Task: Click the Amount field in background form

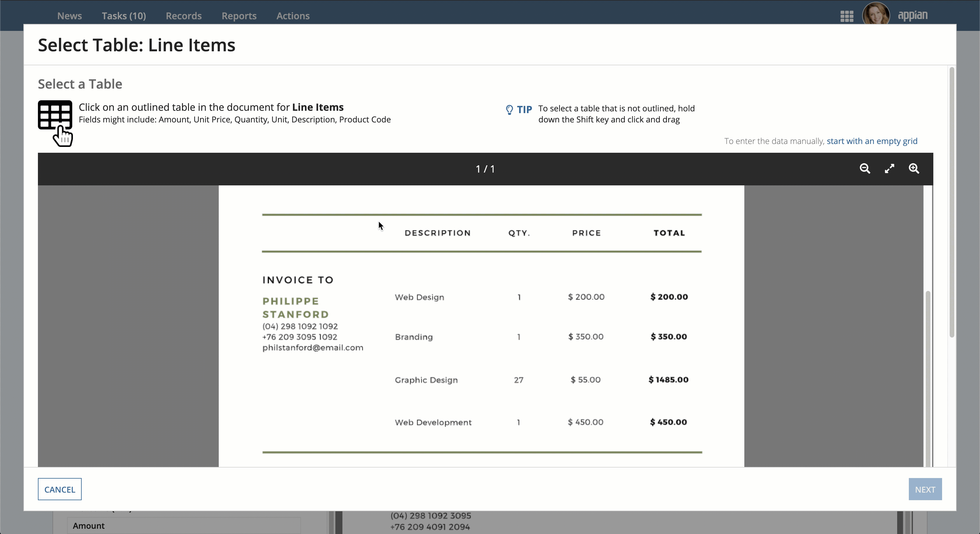Action: [x=184, y=526]
